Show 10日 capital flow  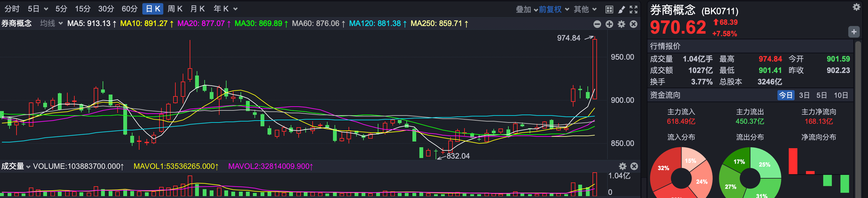[x=841, y=95]
